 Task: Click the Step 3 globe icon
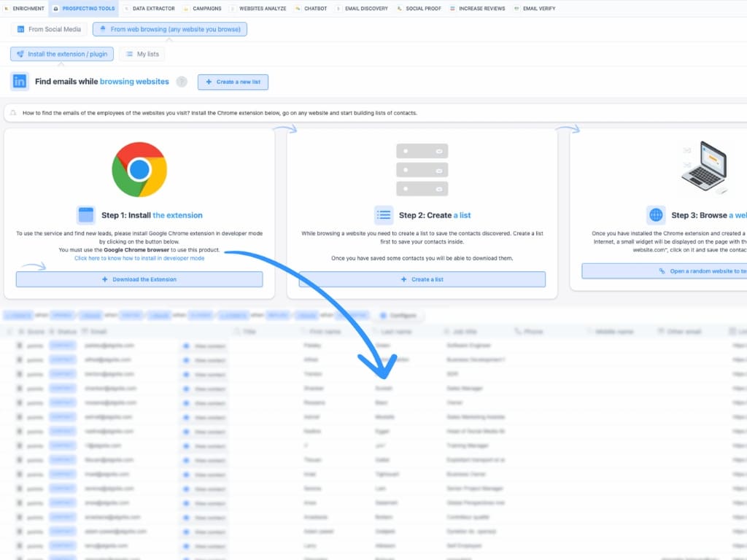coord(656,215)
